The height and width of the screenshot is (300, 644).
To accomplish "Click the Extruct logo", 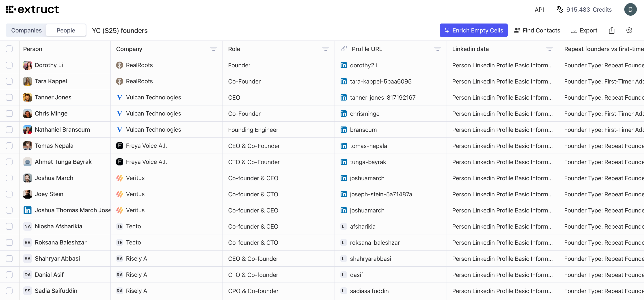I will (x=32, y=9).
